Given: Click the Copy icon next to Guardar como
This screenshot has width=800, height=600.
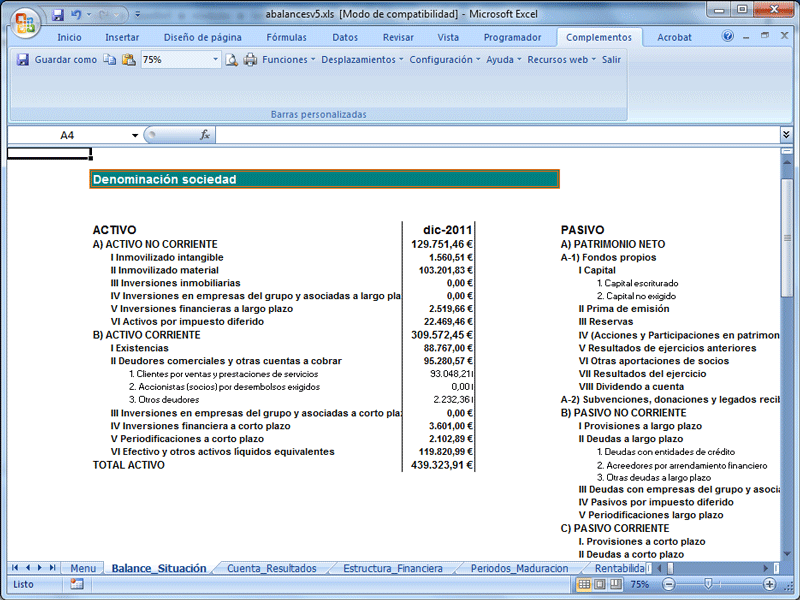Looking at the screenshot, I should (110, 60).
